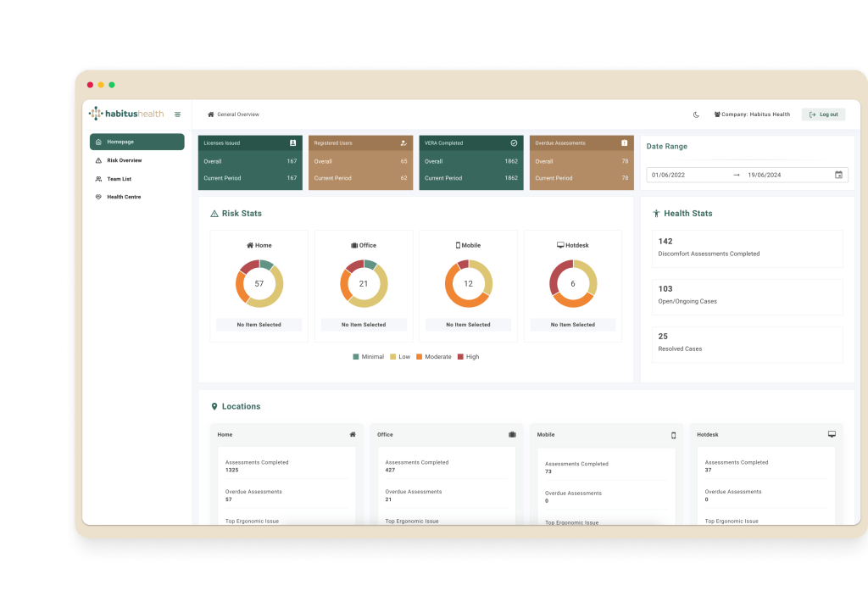868x608 pixels.
Task: Open the date range calendar icon
Action: tap(838, 175)
